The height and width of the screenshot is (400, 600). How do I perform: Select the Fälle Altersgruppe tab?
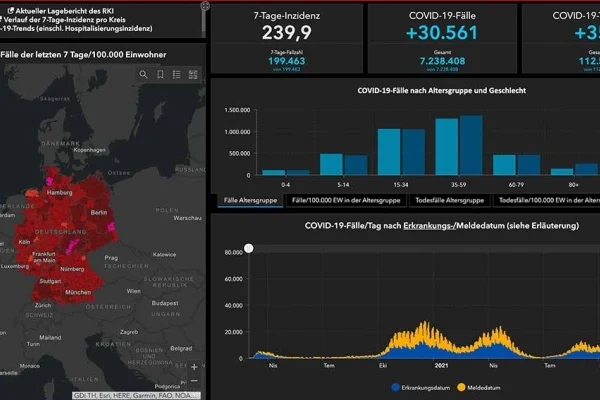coord(250,200)
